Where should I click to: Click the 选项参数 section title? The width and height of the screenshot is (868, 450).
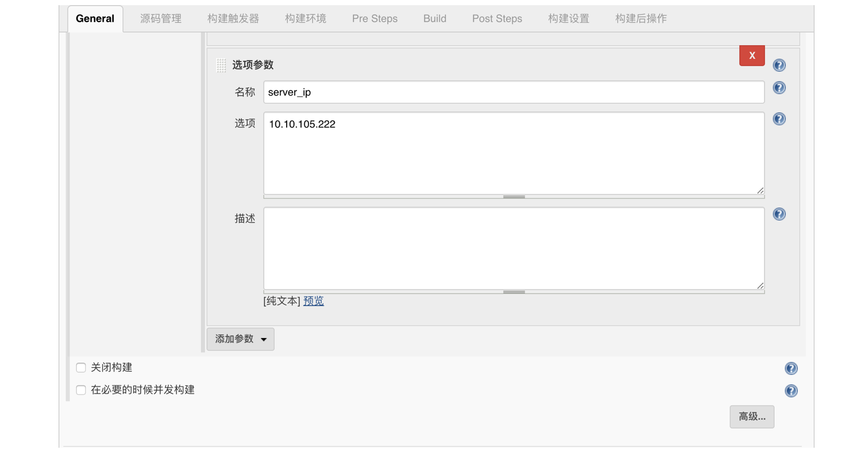click(253, 65)
